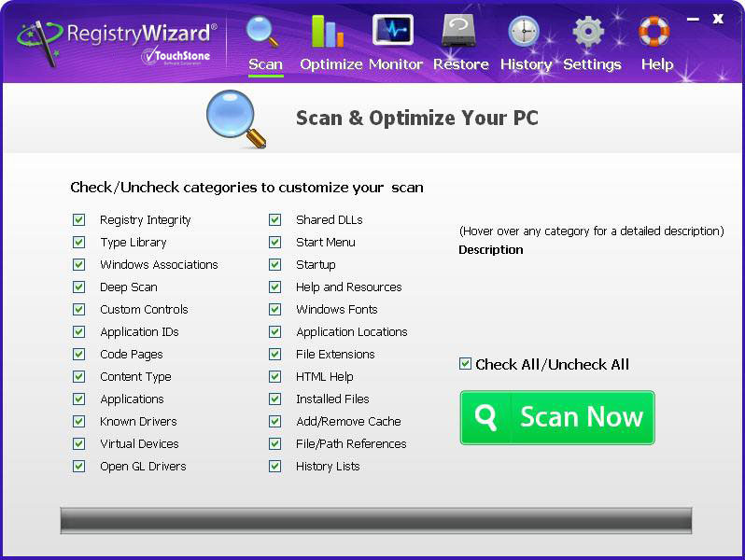Viewport: 745px width, 560px height.
Task: Uncheck the File/Path References checkbox
Action: [274, 443]
